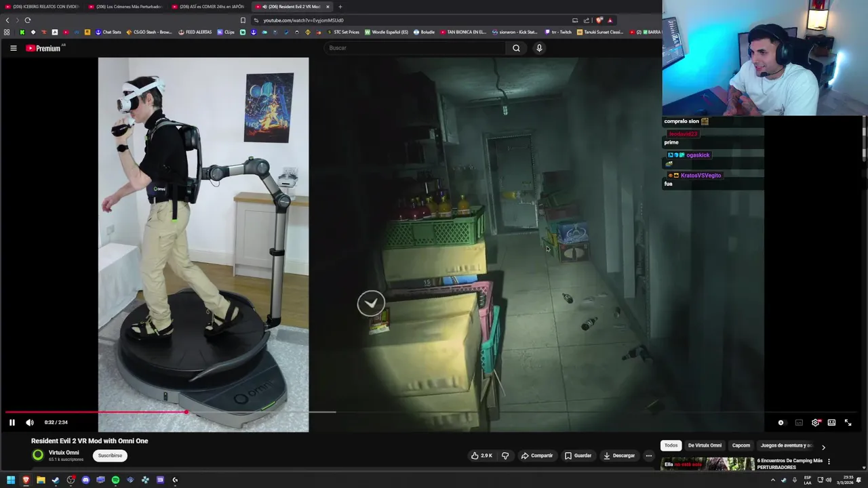Click the Guardar save button
868x488 pixels.
[578, 455]
